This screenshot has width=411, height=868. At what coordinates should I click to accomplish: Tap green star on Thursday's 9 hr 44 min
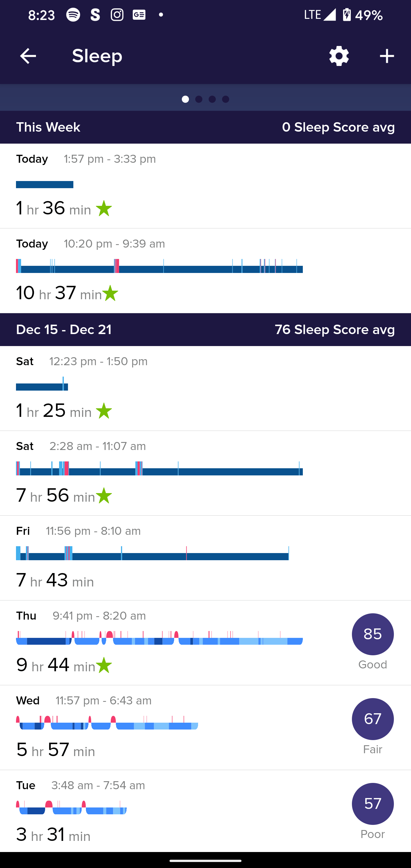coord(104,665)
